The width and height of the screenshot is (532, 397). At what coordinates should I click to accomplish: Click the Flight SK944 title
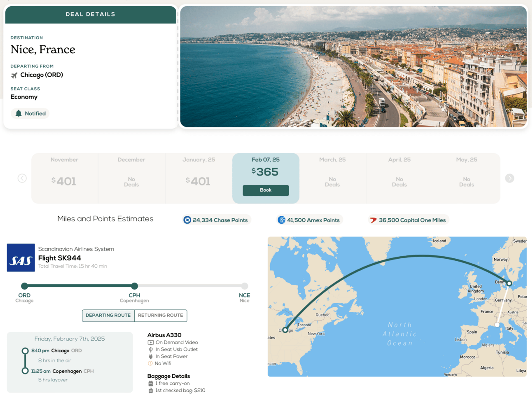pyautogui.click(x=60, y=258)
